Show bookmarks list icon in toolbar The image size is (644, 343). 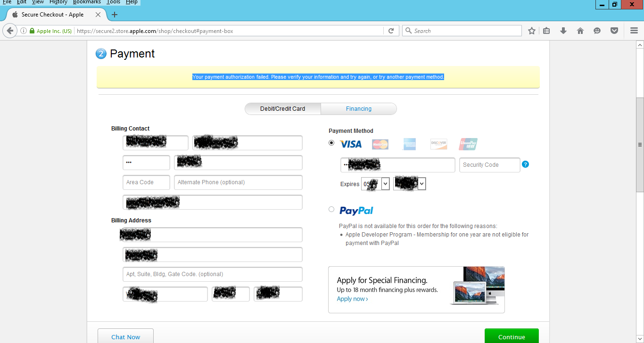pyautogui.click(x=546, y=31)
